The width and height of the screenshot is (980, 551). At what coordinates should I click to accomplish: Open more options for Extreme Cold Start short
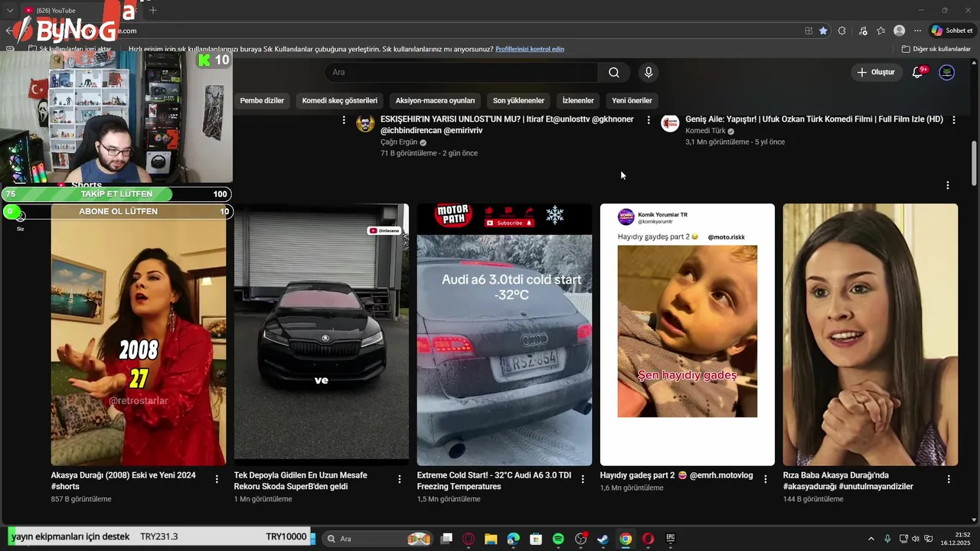point(583,479)
